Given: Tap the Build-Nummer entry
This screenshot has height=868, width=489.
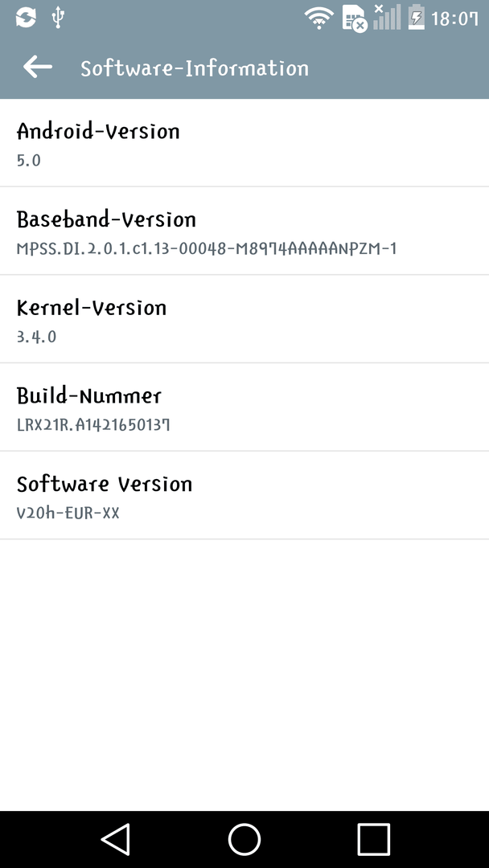Looking at the screenshot, I should coord(244,407).
